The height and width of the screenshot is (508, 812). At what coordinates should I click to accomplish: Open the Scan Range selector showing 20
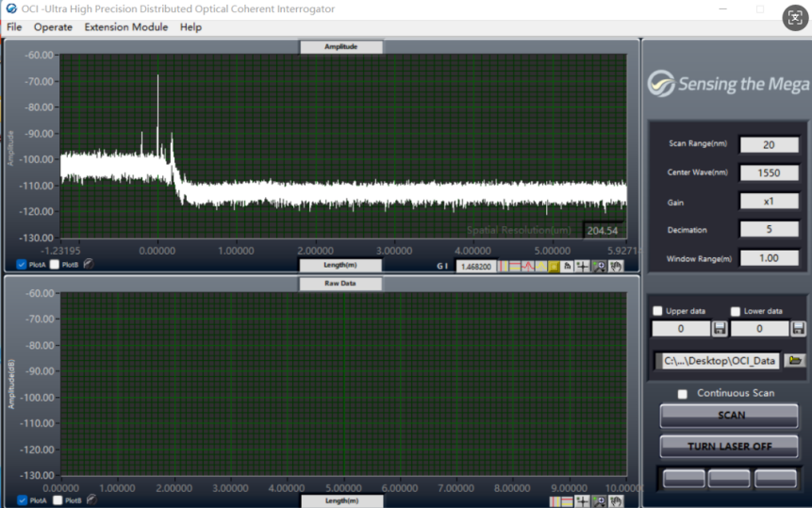click(x=769, y=144)
